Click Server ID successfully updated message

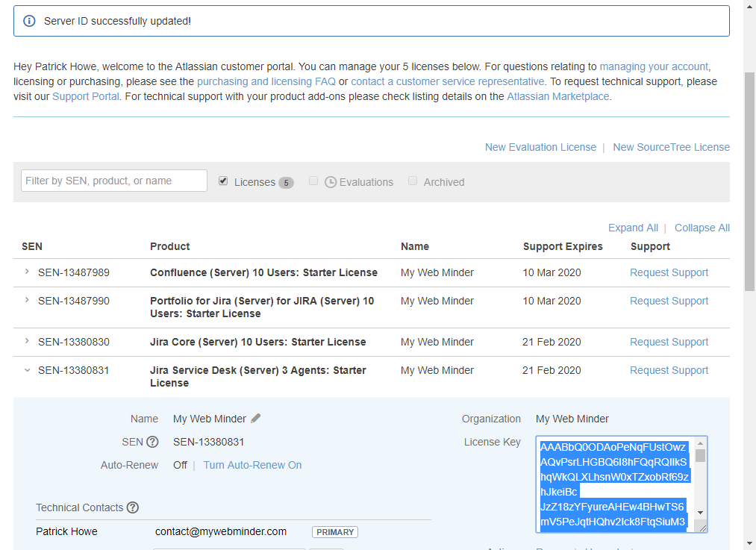point(118,21)
